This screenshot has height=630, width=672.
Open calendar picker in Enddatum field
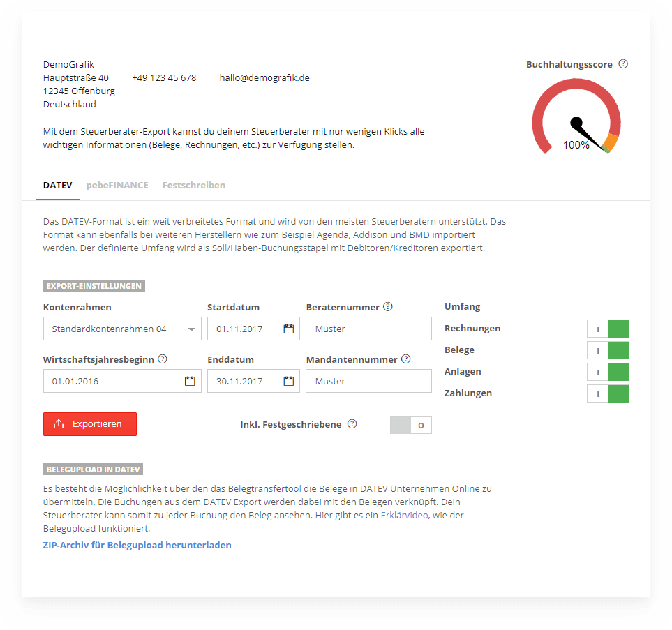pos(289,381)
